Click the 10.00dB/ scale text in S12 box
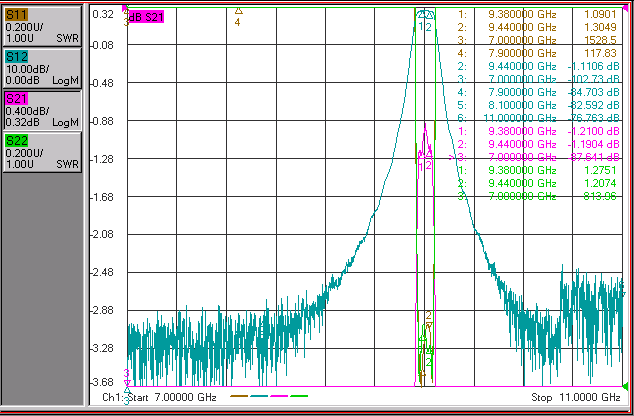The height and width of the screenshot is (416, 634). point(27,69)
